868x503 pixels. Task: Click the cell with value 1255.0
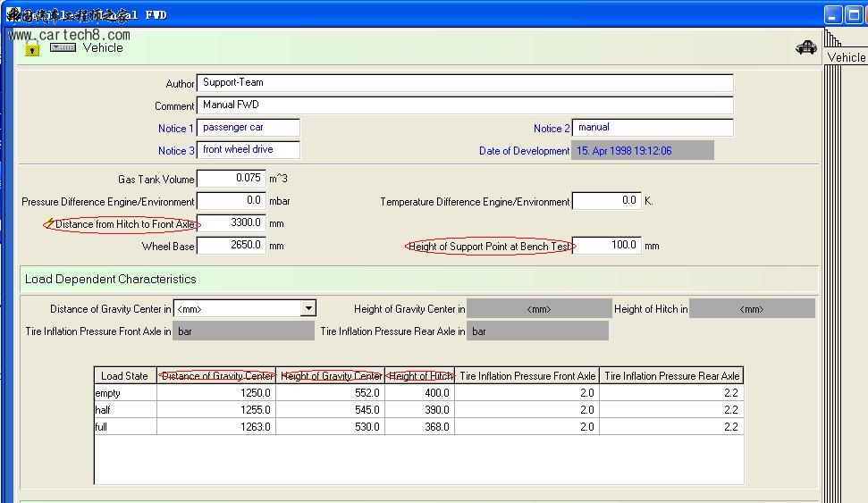(216, 410)
